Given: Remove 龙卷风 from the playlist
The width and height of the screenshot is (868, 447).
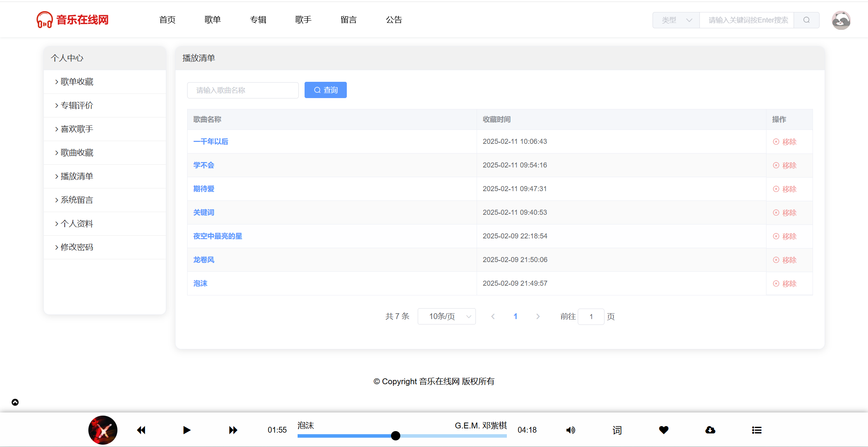Looking at the screenshot, I should [785, 260].
